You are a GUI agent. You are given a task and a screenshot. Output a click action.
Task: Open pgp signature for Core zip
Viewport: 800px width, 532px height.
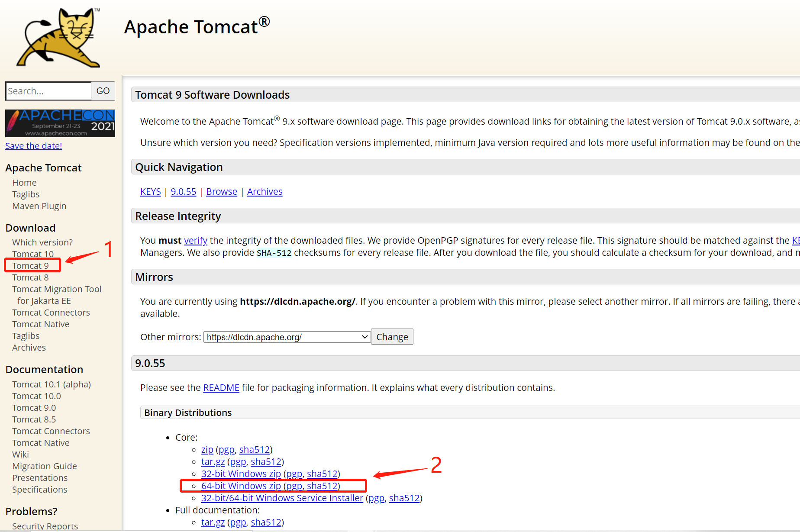(x=226, y=450)
